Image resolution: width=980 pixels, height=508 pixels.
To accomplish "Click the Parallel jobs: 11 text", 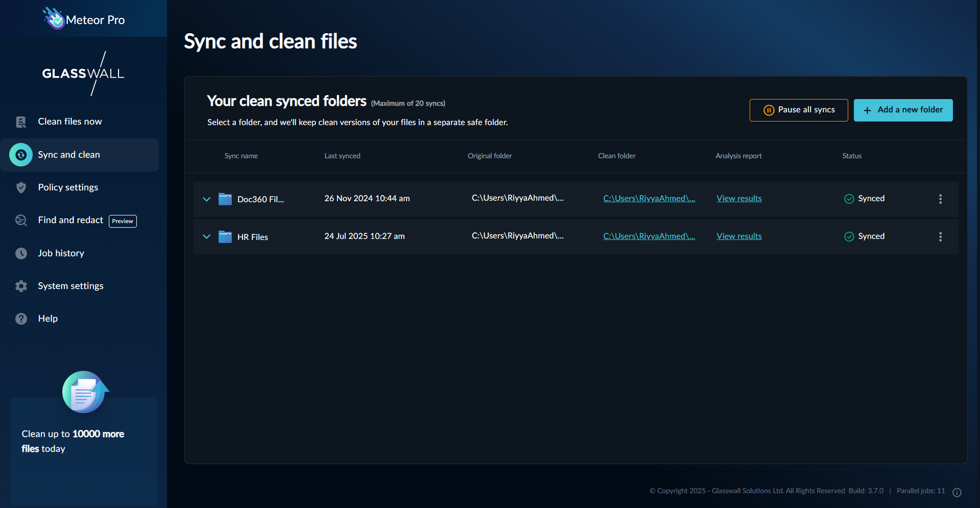I will (921, 491).
